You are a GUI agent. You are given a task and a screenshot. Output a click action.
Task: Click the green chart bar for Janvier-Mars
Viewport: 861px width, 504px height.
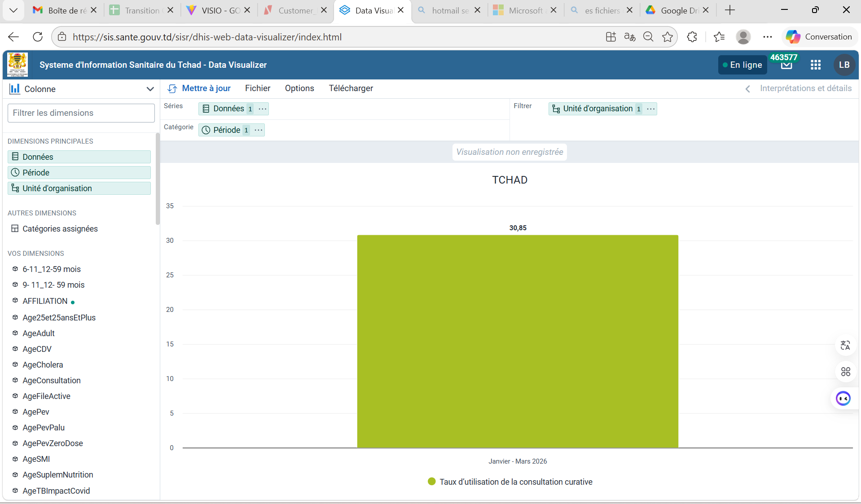(x=517, y=341)
